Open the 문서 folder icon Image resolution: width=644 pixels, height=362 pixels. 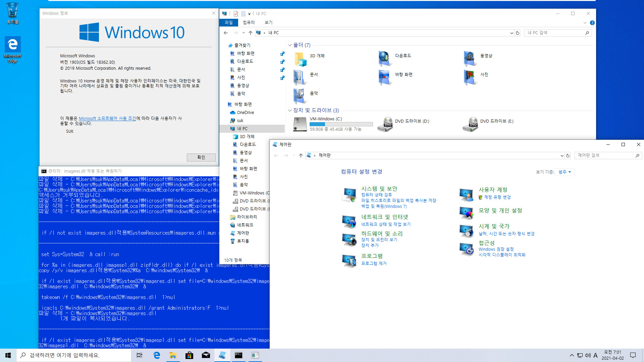[x=299, y=77]
